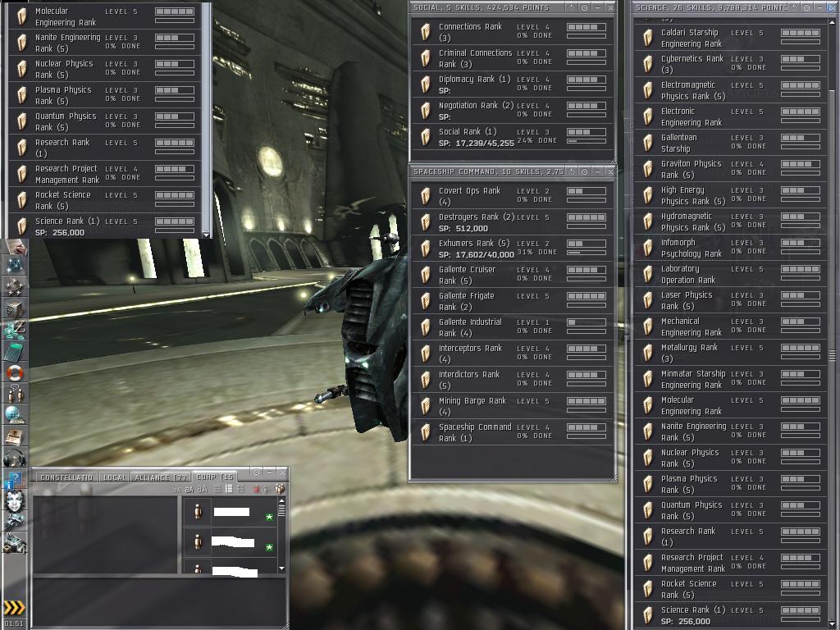The height and width of the screenshot is (630, 840).
Task: Switch to Constellation chat tab
Action: tap(67, 477)
